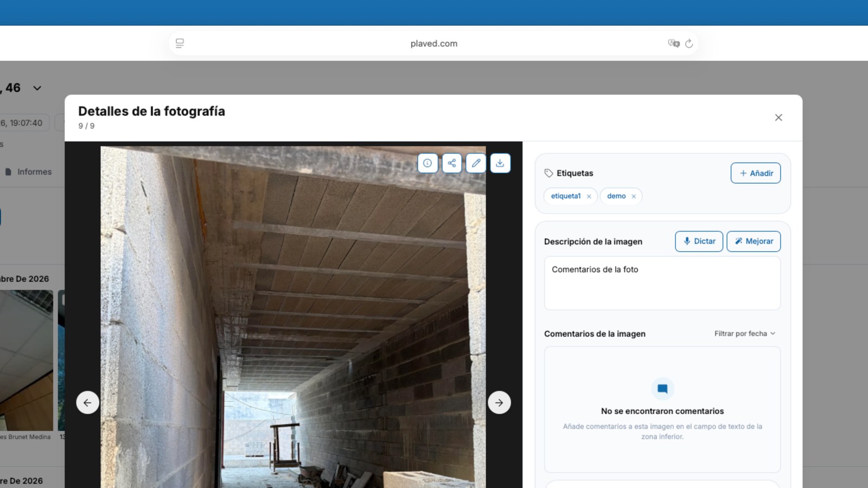Remove the etiqueta1 tag
The width and height of the screenshot is (868, 488).
[589, 196]
